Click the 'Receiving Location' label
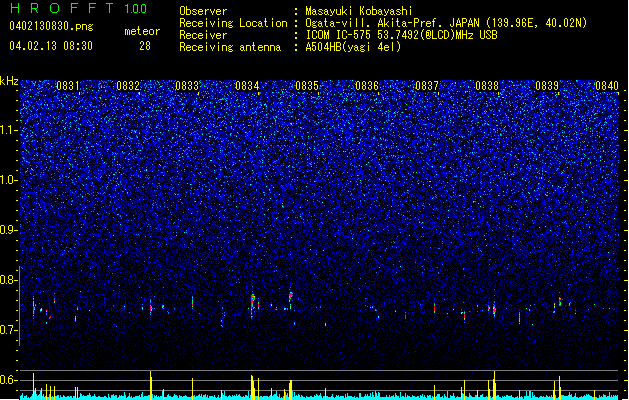The width and height of the screenshot is (629, 400). [x=233, y=23]
